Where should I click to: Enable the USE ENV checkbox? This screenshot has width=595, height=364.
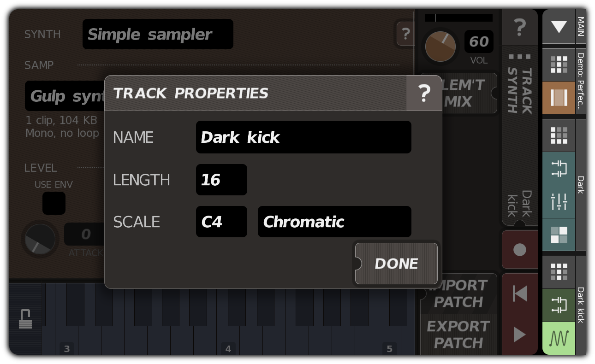tap(54, 203)
